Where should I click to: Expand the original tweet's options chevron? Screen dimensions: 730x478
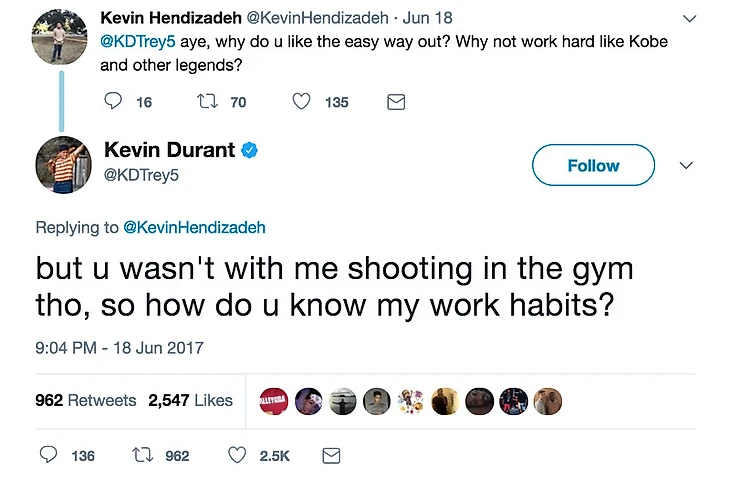point(688,19)
